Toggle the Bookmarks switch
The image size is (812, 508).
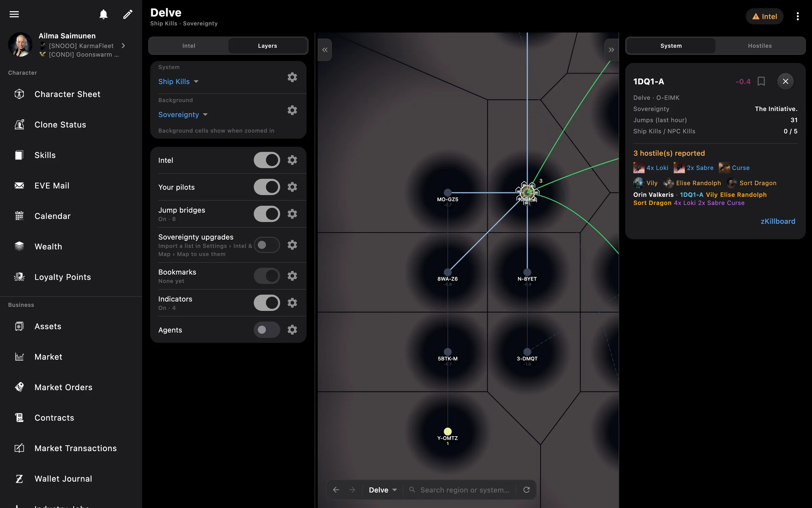point(267,276)
